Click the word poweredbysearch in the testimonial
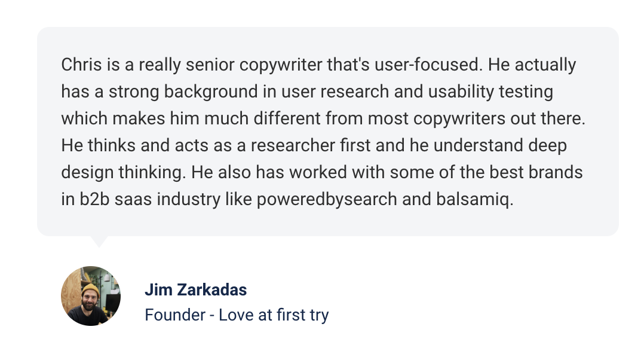 pos(327,200)
